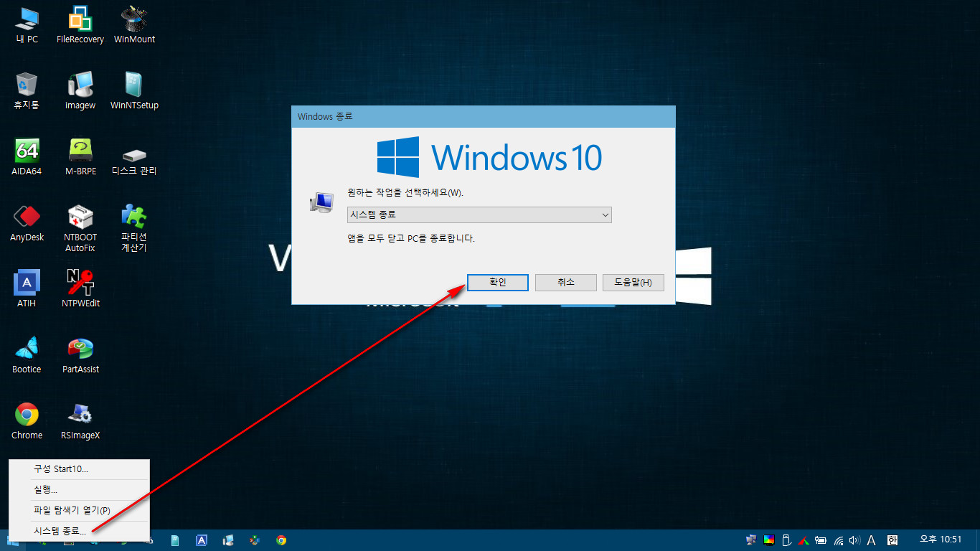Select the 파티션 계산기 desktop icon
Screen dimensions: 980x551
134,228
